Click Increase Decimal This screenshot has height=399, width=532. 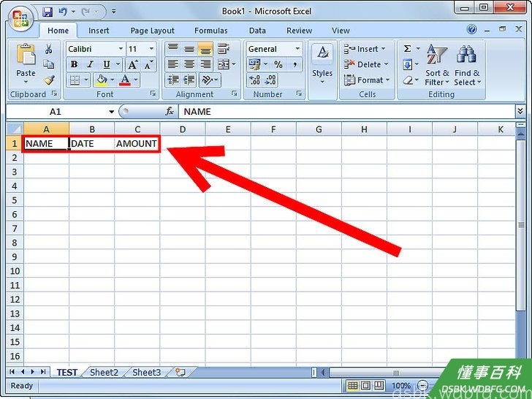click(254, 80)
